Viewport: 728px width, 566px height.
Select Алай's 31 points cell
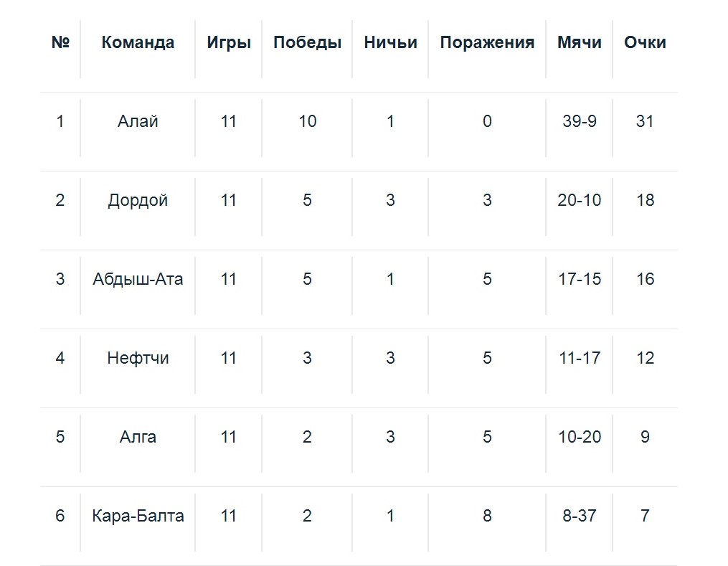645,121
